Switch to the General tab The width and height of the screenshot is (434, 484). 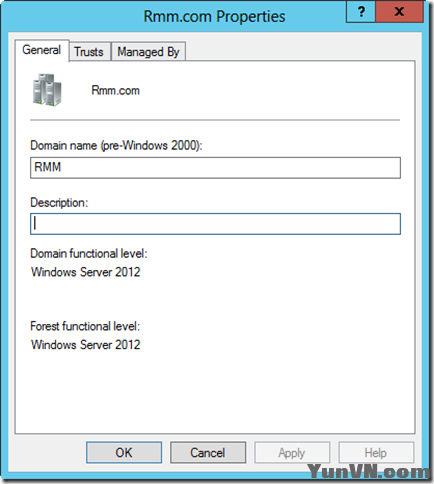tap(42, 50)
